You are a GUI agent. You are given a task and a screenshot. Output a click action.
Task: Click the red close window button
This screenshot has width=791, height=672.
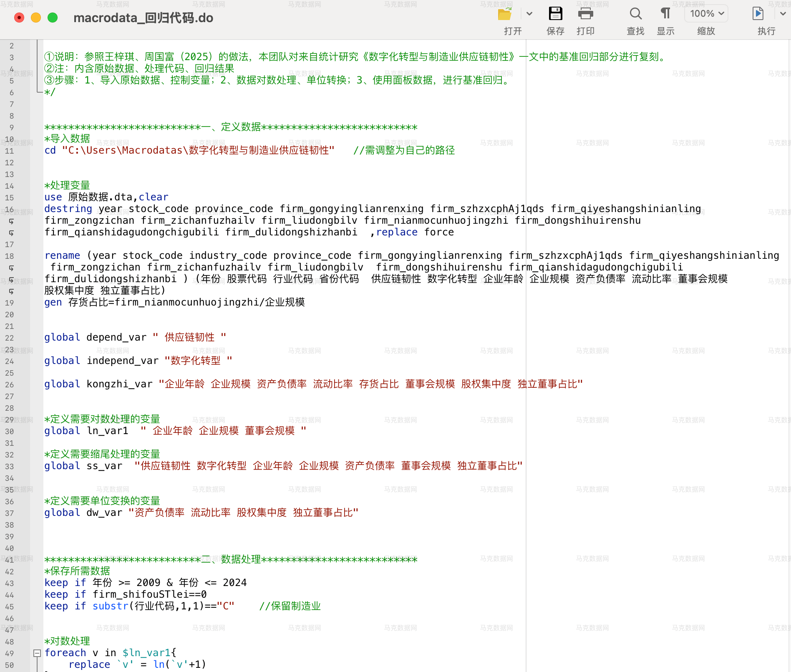(x=19, y=18)
